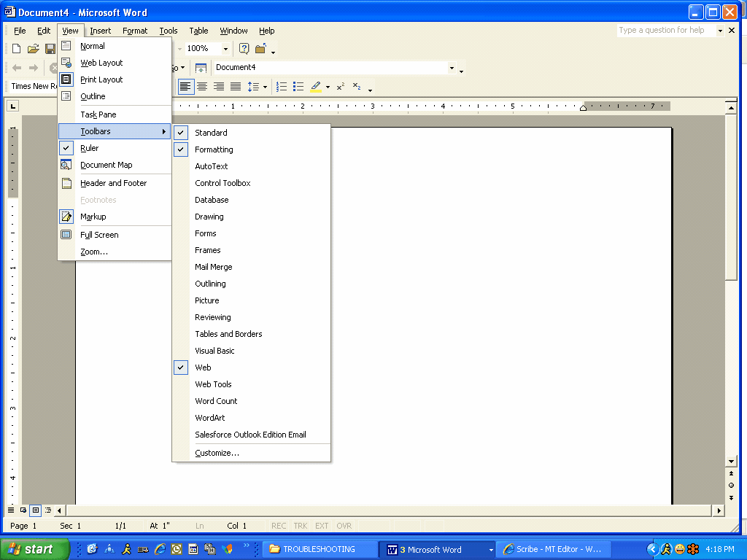
Task: Click the Web toolbar Forward arrow
Action: [34, 68]
